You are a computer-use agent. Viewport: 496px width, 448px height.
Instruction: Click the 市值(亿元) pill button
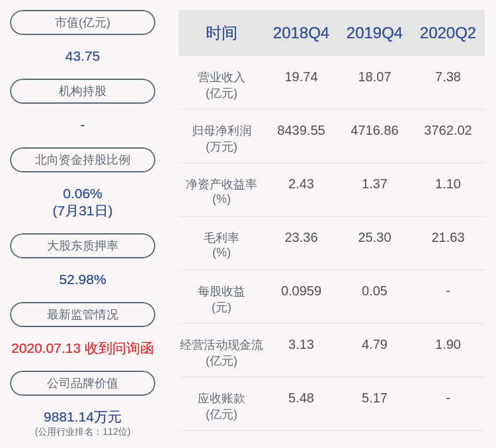pos(83,22)
